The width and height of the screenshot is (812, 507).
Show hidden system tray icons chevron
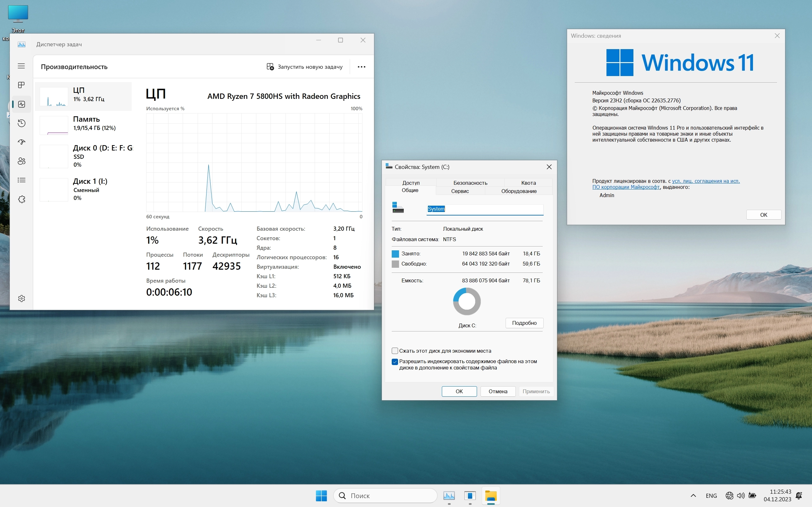[693, 496]
